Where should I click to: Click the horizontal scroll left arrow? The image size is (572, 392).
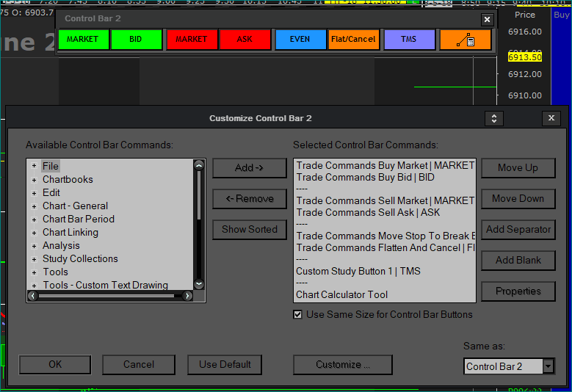click(x=33, y=296)
